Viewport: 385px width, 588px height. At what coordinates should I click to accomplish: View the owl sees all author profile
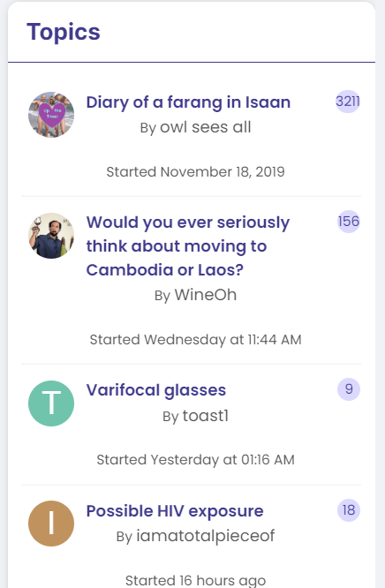pos(206,127)
